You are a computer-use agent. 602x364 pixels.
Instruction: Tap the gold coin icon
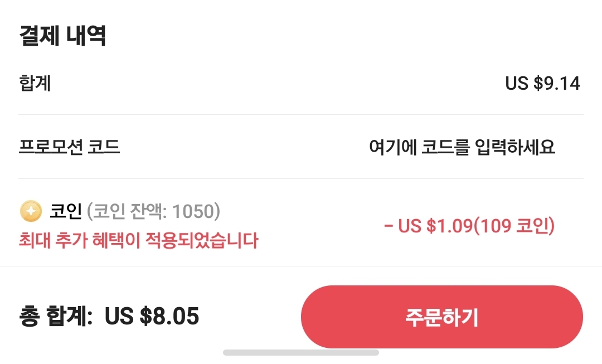point(31,212)
